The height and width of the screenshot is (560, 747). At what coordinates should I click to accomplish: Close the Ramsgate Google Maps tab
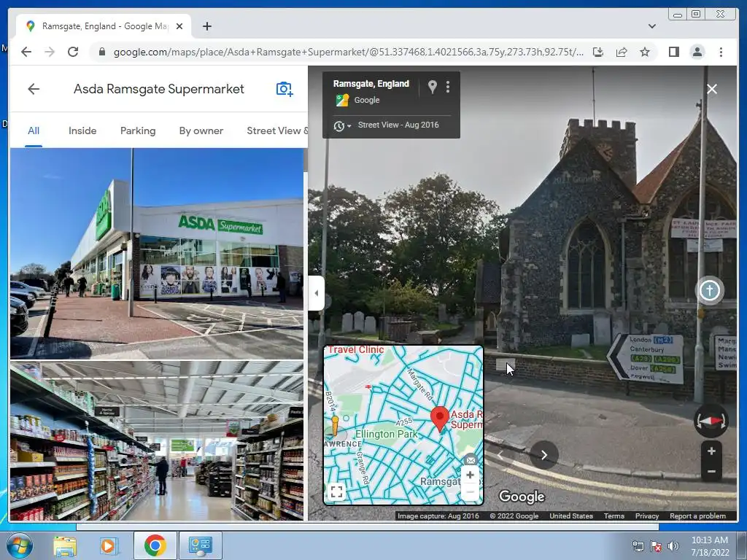(x=179, y=26)
